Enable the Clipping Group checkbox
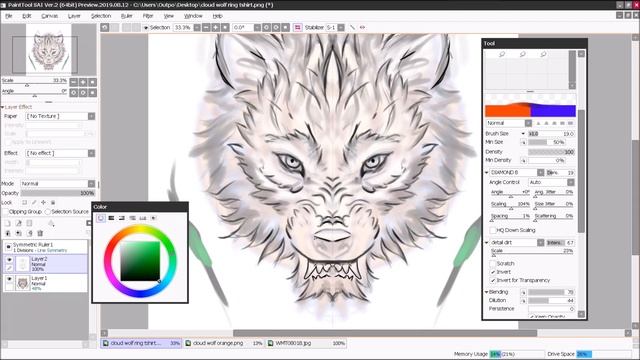 pos(5,212)
